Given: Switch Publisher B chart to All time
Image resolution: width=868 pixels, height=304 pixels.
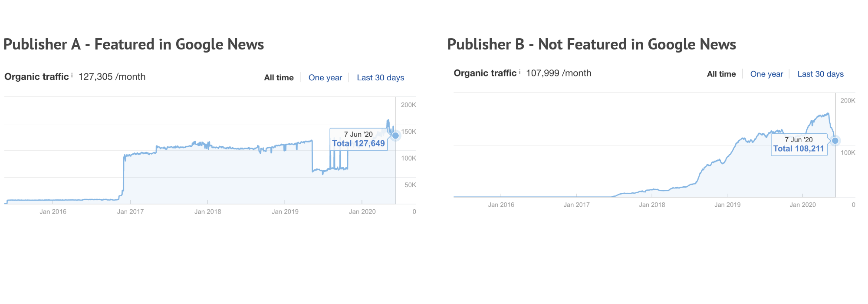Looking at the screenshot, I should tap(721, 74).
